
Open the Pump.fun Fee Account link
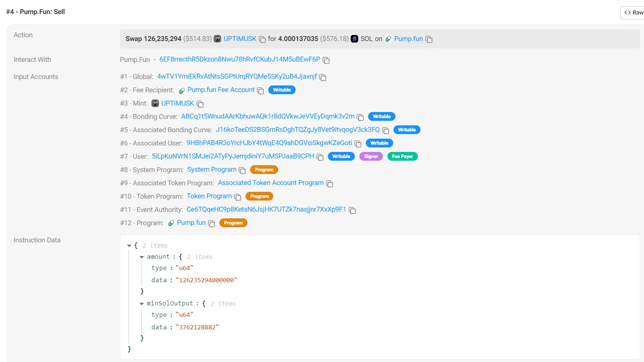coord(221,90)
